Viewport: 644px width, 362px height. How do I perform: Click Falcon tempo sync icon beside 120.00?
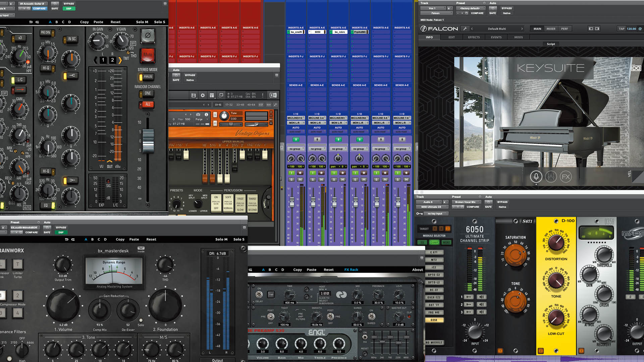point(640,29)
